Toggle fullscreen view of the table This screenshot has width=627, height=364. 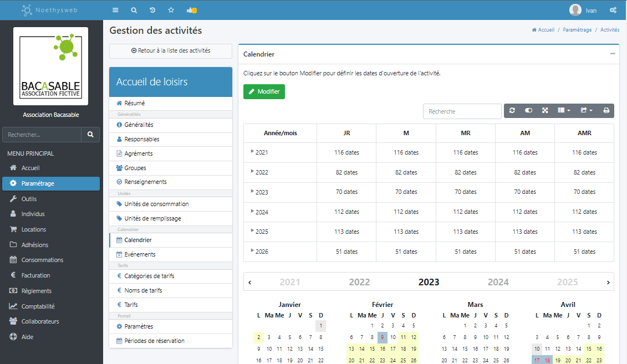pyautogui.click(x=545, y=111)
